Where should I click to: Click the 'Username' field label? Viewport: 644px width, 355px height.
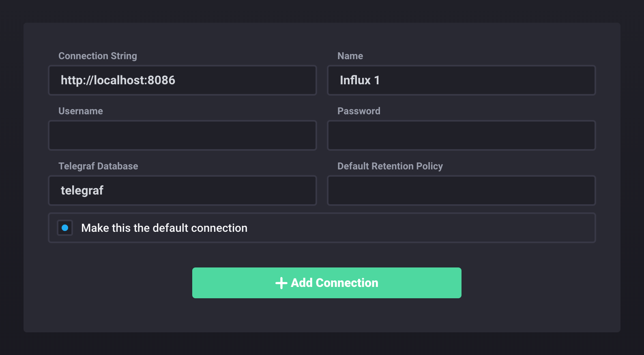tap(81, 111)
